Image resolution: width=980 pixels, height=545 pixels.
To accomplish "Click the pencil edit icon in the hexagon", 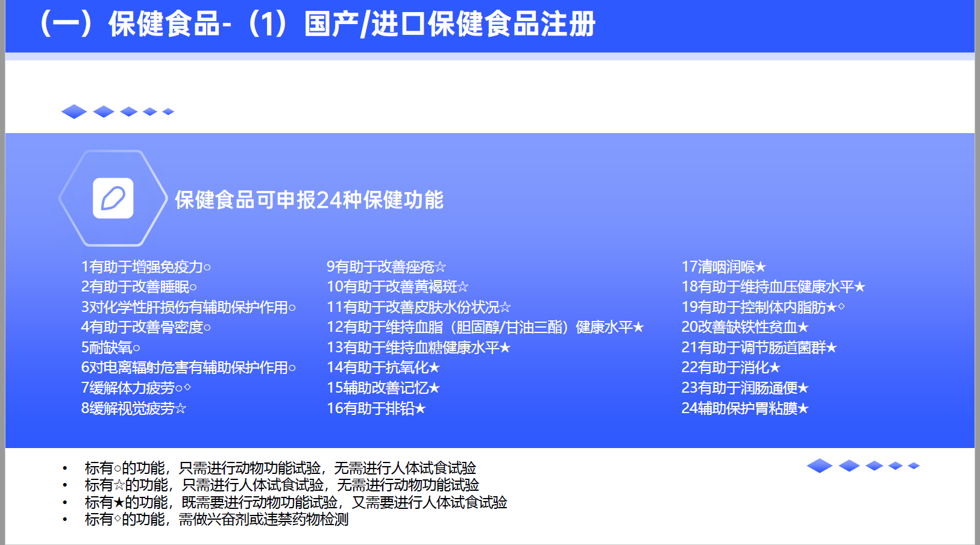I will point(113,198).
